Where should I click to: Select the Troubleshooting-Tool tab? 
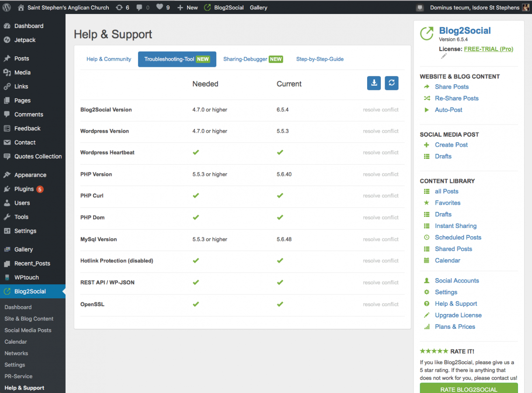[x=177, y=59]
